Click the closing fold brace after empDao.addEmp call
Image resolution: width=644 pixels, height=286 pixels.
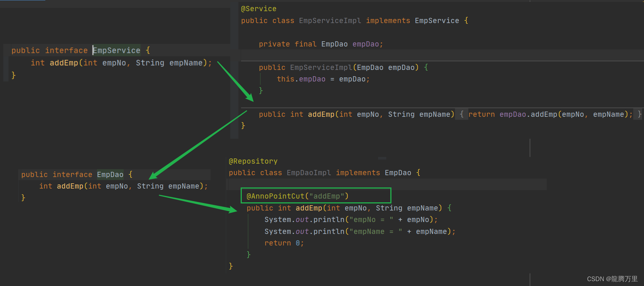pos(639,114)
